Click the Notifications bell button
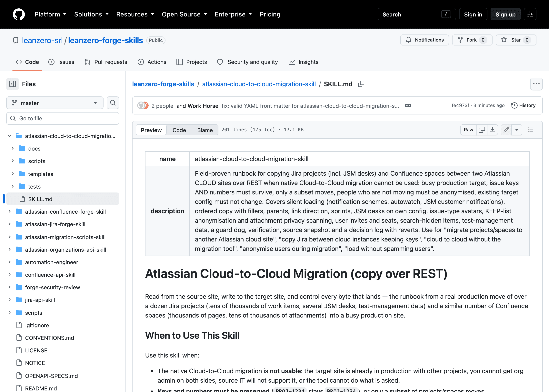The height and width of the screenshot is (392, 549). click(424, 40)
